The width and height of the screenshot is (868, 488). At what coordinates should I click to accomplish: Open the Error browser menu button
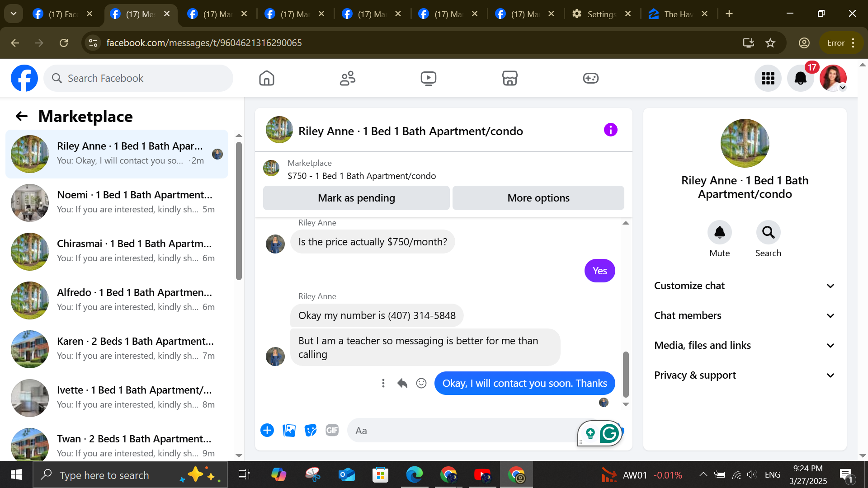point(841,43)
